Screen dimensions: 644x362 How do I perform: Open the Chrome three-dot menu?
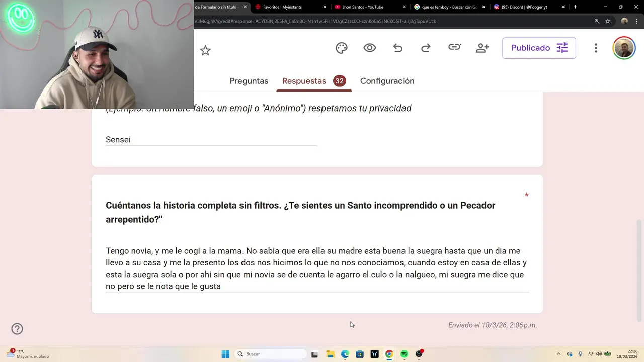[x=635, y=21]
